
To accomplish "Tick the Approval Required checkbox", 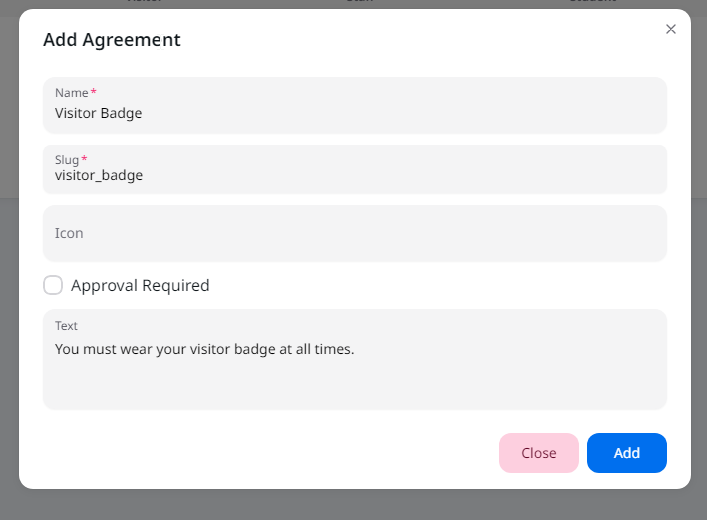I will pyautogui.click(x=53, y=285).
